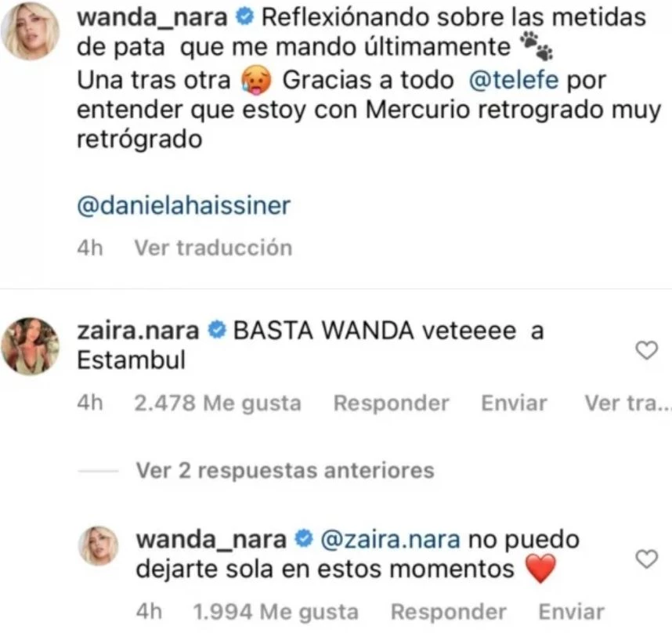This screenshot has height=633, width=672.
Task: Open wanda_nara's profile picture in the caption
Action: pos(29,31)
